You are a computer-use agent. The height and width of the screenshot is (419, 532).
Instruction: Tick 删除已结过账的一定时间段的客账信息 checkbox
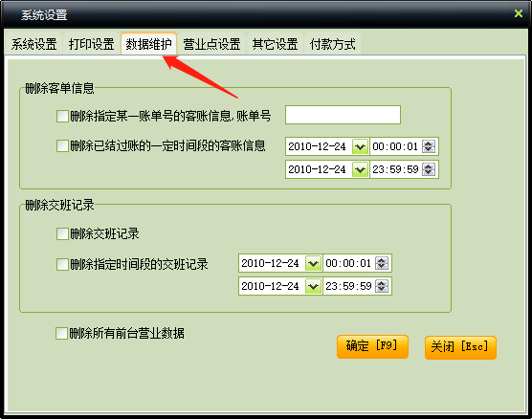62,146
